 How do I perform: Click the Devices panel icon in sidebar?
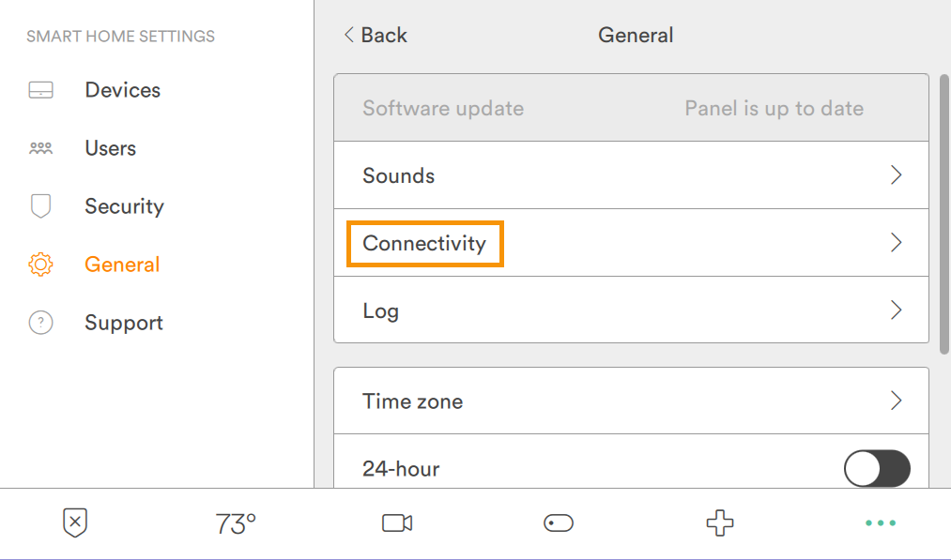pyautogui.click(x=40, y=91)
